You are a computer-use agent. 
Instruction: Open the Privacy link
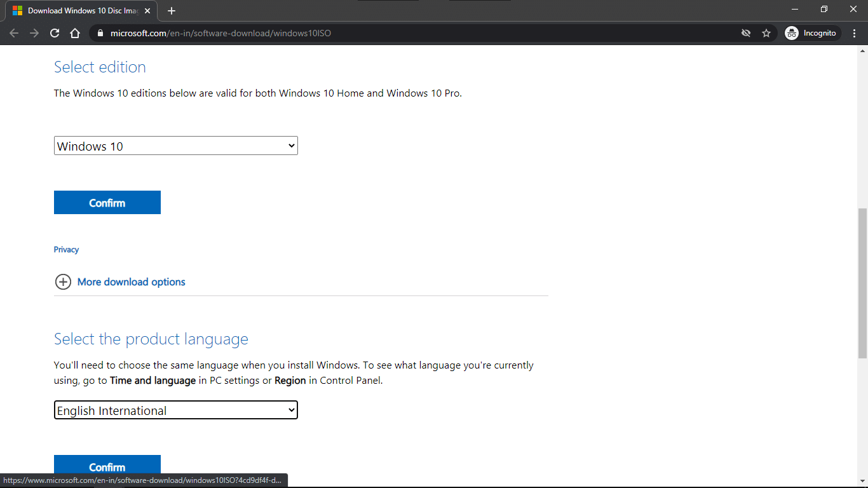click(x=66, y=250)
